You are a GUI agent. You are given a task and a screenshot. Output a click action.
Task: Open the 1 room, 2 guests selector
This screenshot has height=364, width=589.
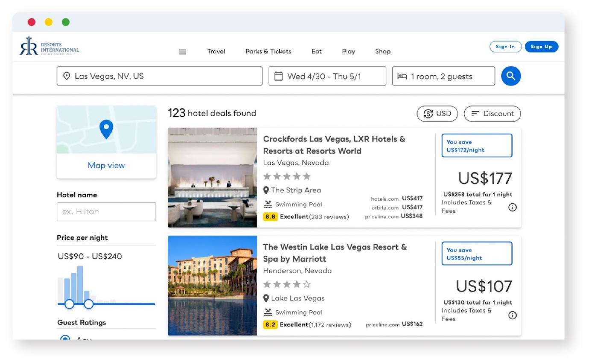(x=444, y=76)
